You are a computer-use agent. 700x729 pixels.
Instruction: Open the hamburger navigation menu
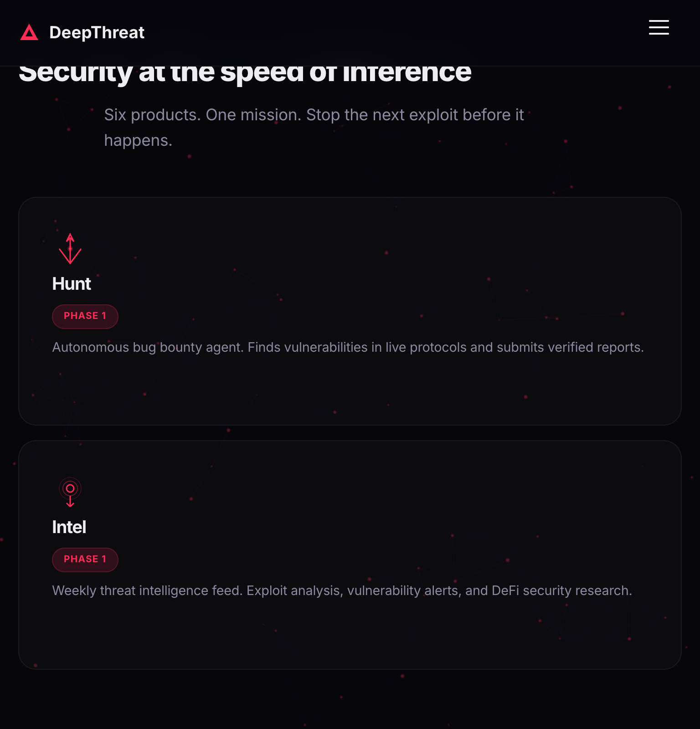(659, 27)
